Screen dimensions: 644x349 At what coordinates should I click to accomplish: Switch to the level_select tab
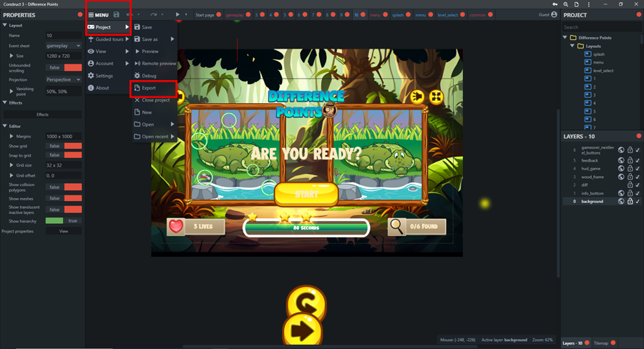tap(447, 15)
